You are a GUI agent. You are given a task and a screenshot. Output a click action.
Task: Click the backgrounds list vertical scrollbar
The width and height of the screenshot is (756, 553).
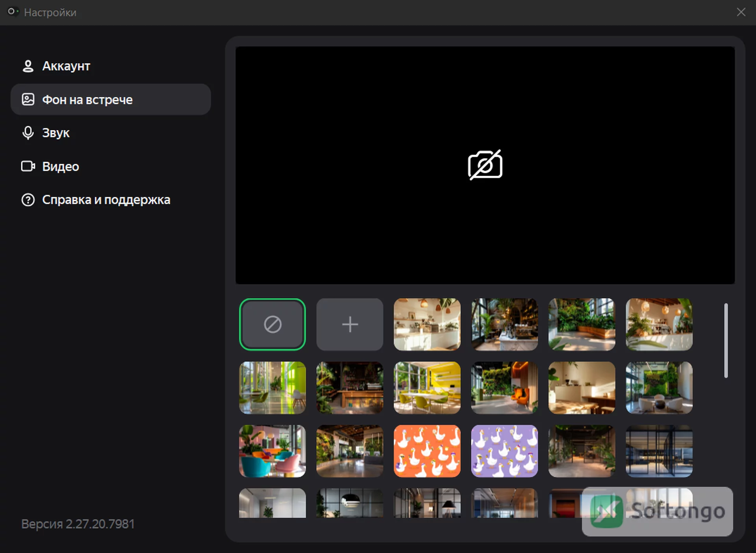(726, 340)
